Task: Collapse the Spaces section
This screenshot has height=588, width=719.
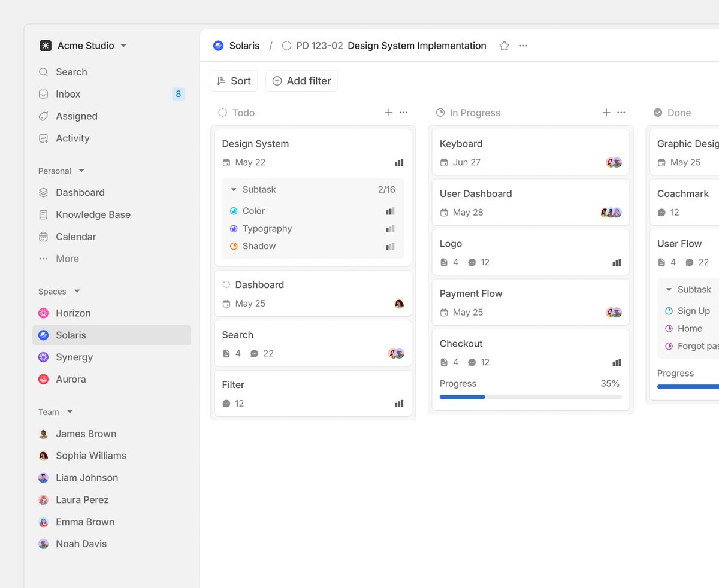Action: point(77,291)
